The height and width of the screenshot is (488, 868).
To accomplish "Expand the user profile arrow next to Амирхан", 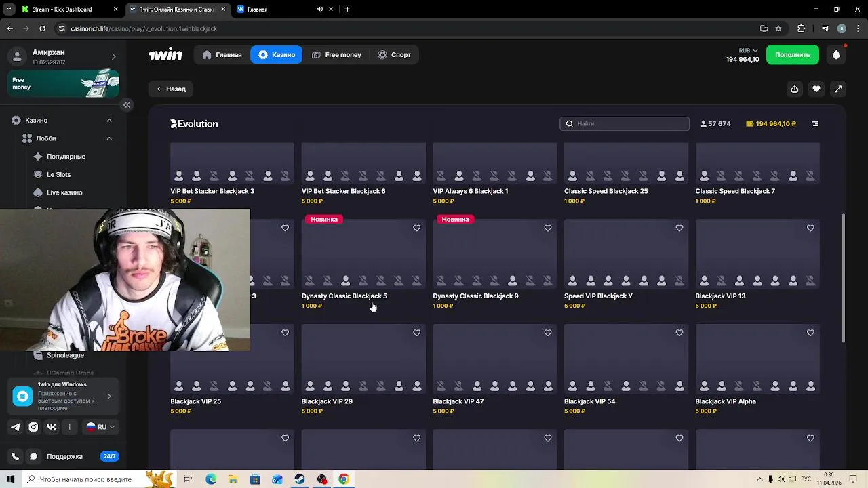I will pyautogui.click(x=113, y=56).
